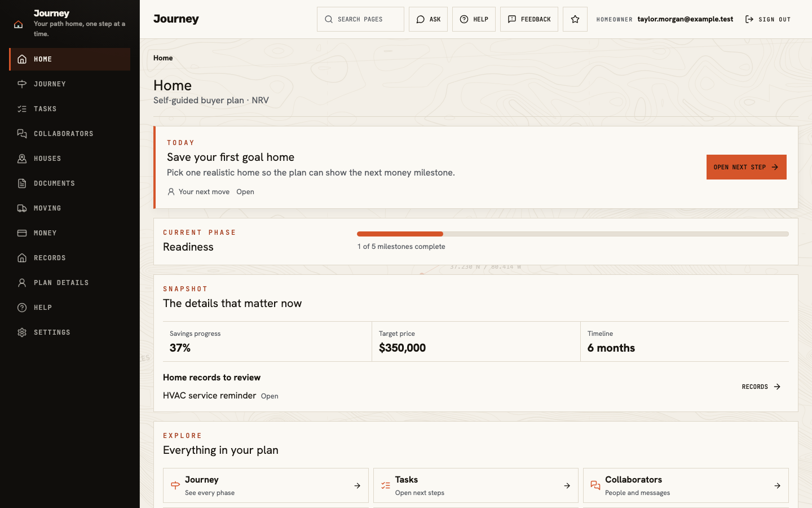Click the Home breadcrumb
812x508 pixels.
[x=163, y=58]
